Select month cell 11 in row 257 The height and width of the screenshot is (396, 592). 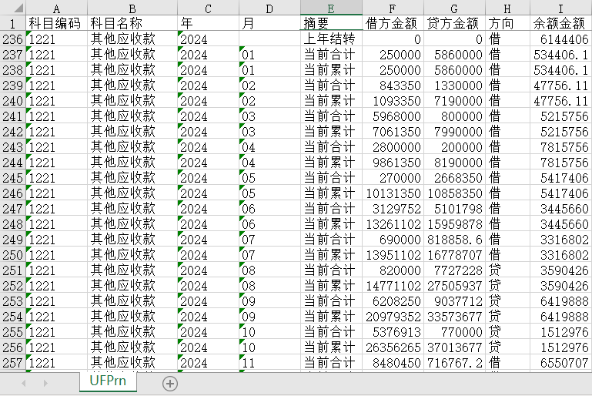click(x=270, y=363)
